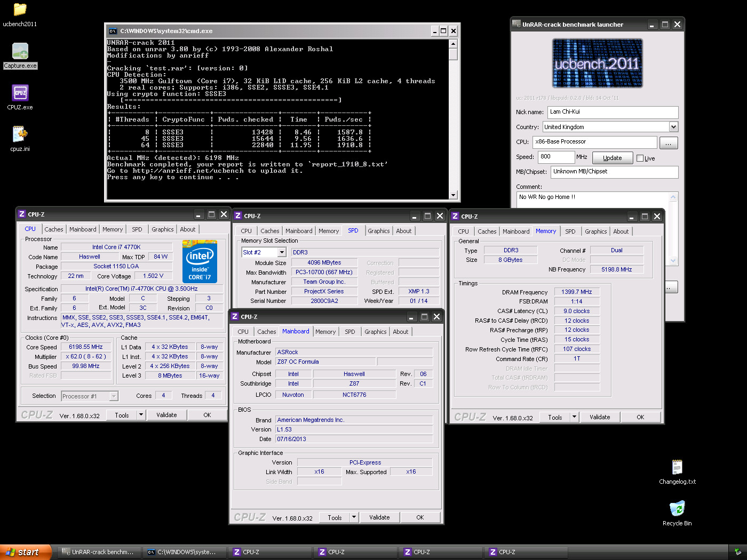Select SPD tab in Memory window
The width and height of the screenshot is (747, 560).
570,231
